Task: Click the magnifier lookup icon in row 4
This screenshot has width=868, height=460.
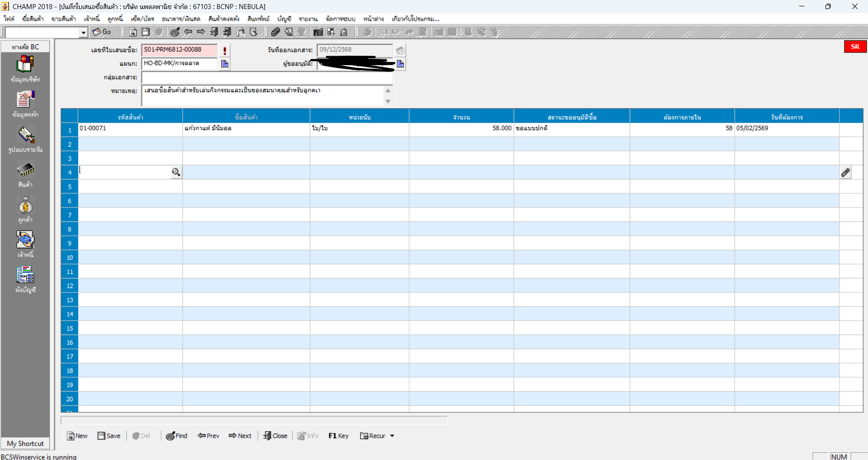Action: click(176, 172)
